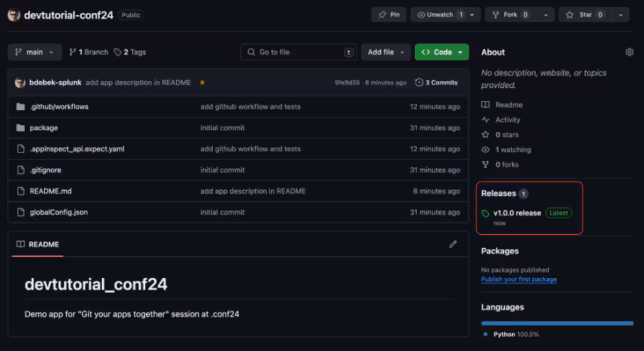Pin the repository with Pin button
644x351 pixels.
point(389,14)
